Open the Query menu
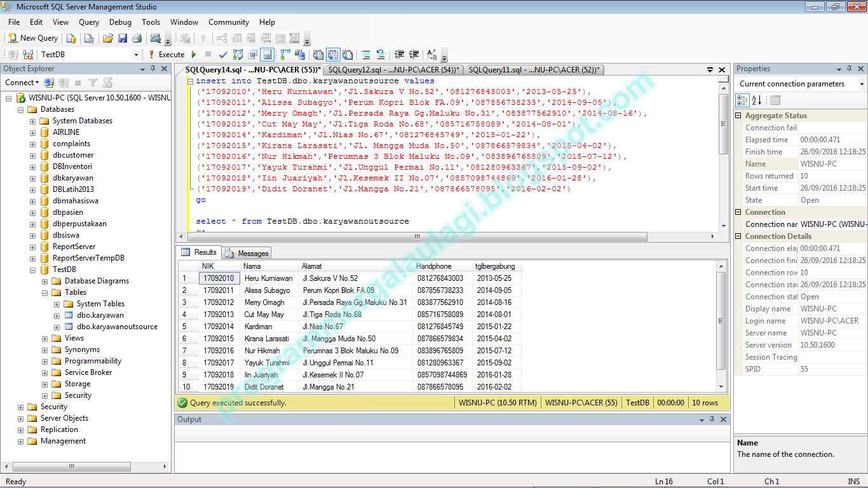Image resolution: width=868 pixels, height=488 pixels. tap(88, 22)
